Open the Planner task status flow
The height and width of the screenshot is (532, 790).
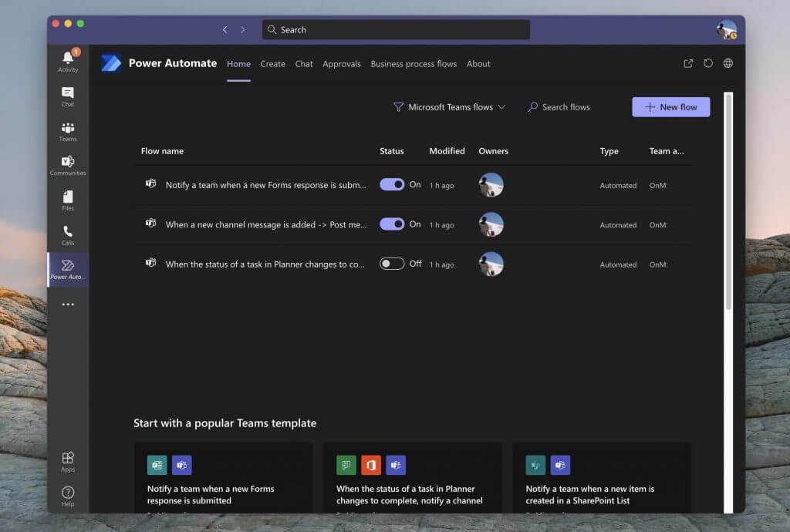coord(265,264)
